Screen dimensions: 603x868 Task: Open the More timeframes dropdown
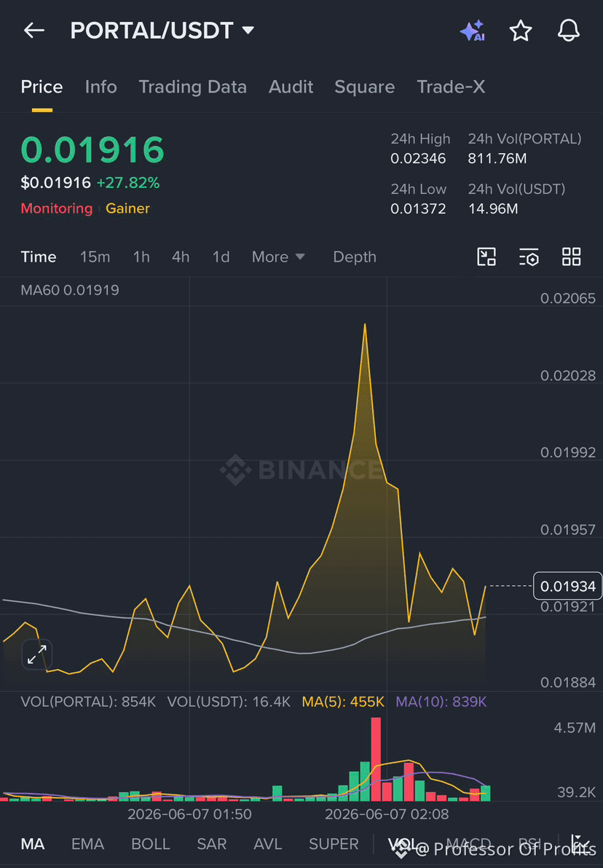(277, 257)
